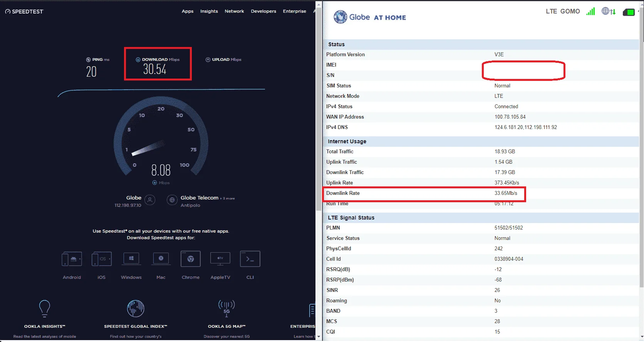Click the Speedtest IP address 112.198.97.10

pyautogui.click(x=128, y=205)
